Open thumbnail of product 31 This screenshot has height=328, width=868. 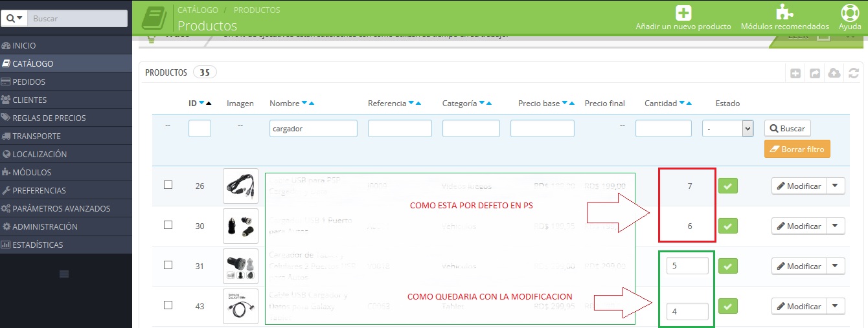(x=240, y=267)
